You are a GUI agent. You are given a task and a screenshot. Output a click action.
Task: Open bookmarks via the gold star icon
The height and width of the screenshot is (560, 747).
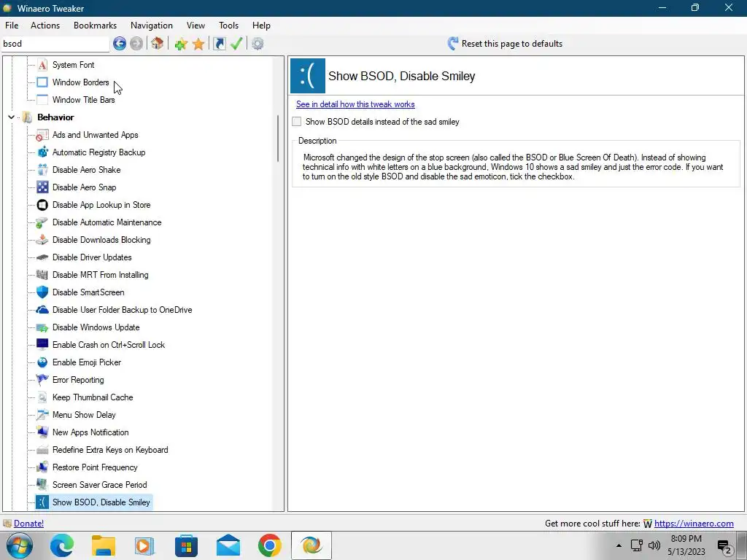198,44
